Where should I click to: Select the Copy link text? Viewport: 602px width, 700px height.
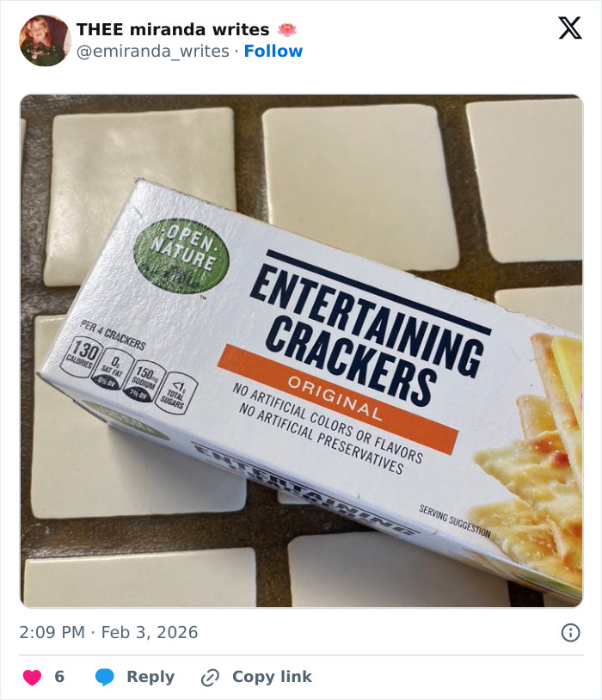click(x=272, y=678)
